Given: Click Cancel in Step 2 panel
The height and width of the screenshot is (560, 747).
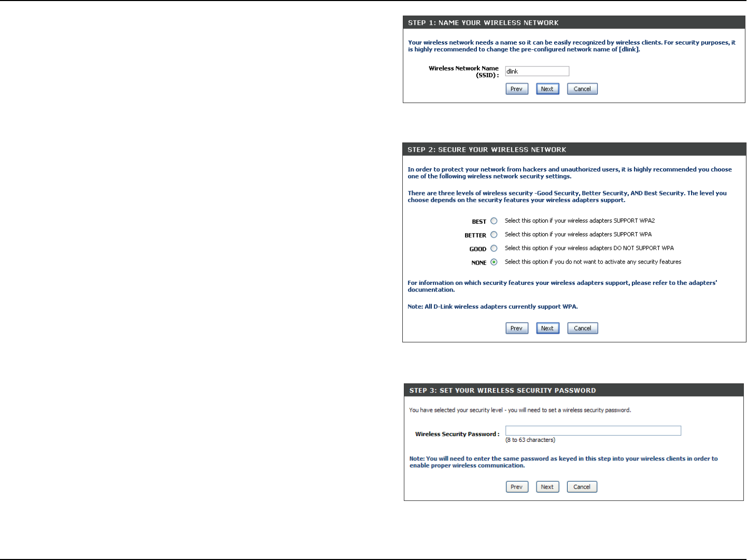Looking at the screenshot, I should [x=583, y=328].
